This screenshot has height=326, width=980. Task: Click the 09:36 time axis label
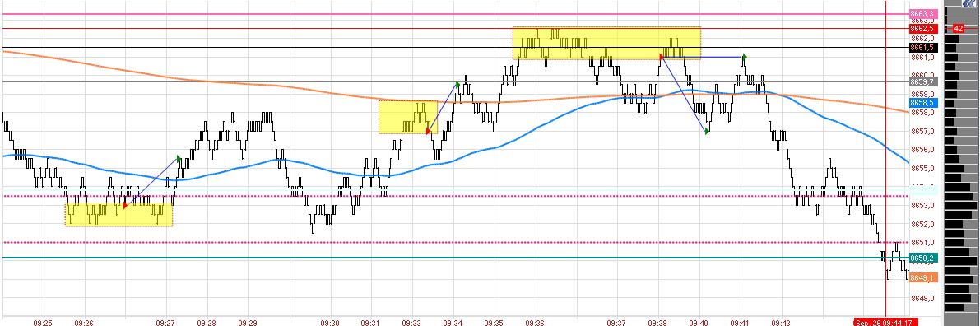click(x=534, y=323)
